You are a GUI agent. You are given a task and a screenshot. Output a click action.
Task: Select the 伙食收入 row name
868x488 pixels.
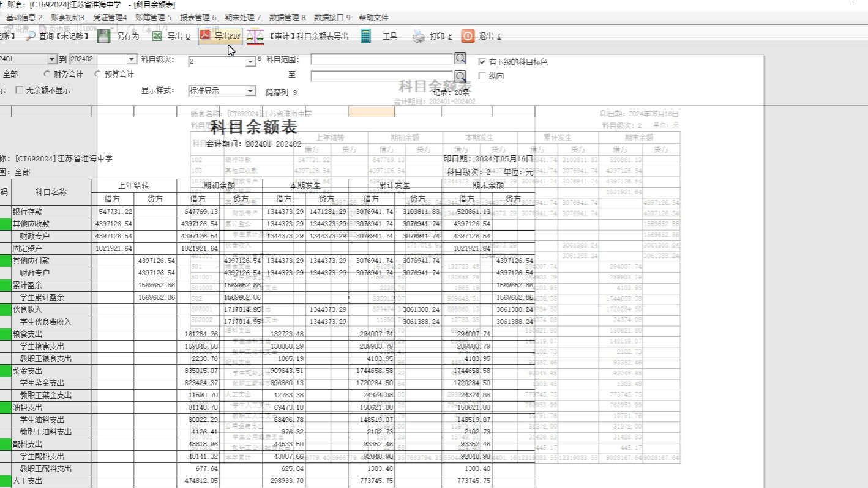tap(28, 309)
